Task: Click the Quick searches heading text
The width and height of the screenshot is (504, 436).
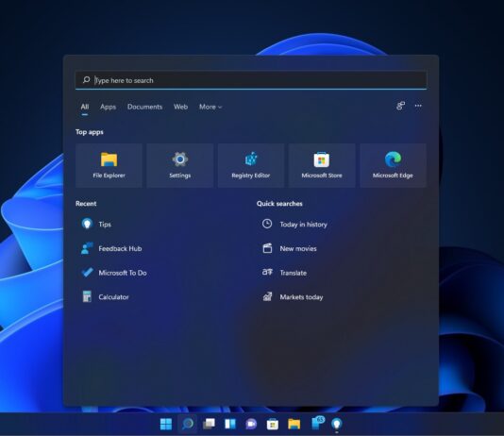Action: (279, 204)
